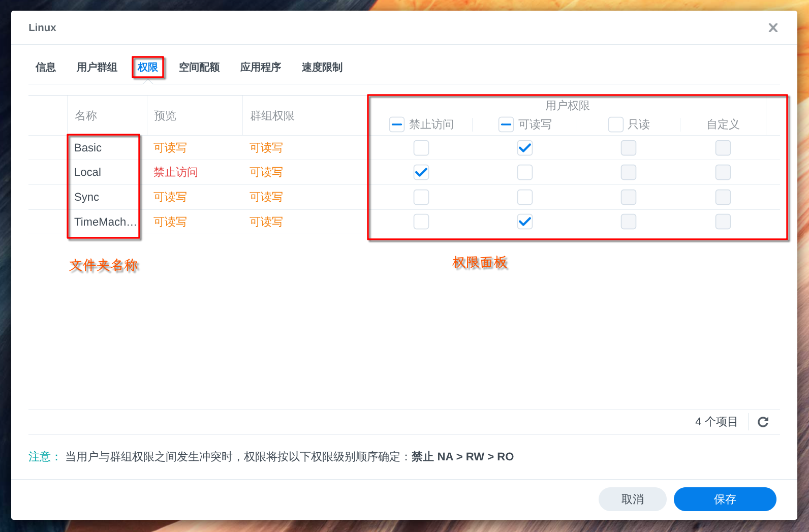Click the 4 个项目 item count
The image size is (809, 532).
pyautogui.click(x=717, y=422)
